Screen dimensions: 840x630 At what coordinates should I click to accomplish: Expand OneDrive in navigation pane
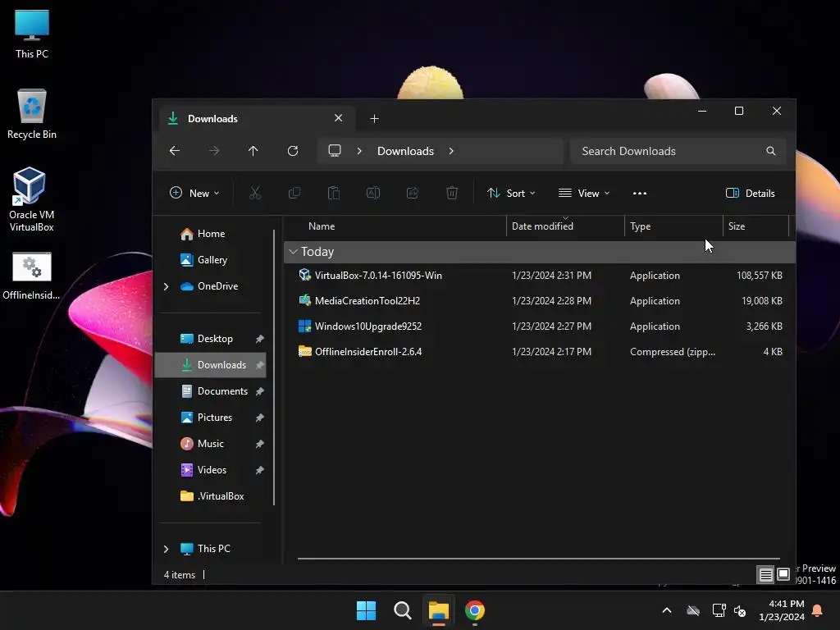point(166,286)
